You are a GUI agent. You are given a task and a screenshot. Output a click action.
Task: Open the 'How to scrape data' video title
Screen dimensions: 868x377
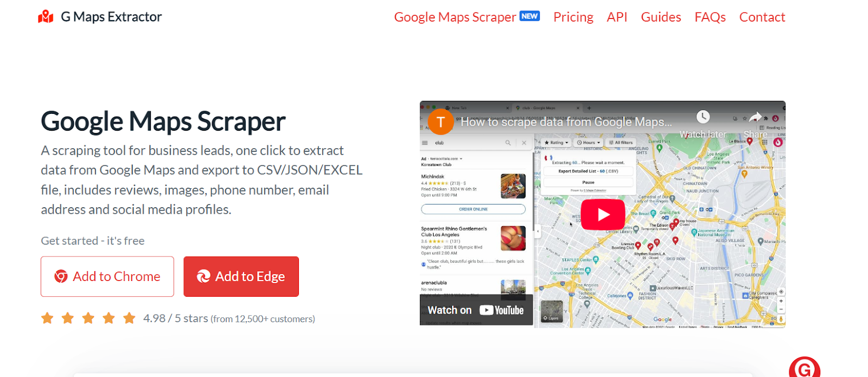(566, 122)
